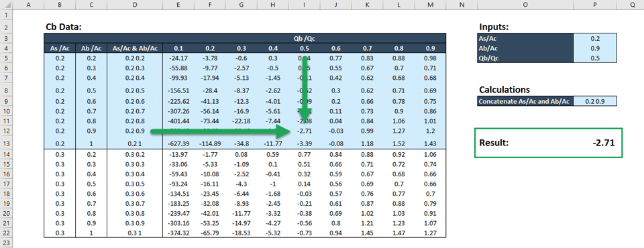Select the Cb Data: title cell
Viewport: 644px width, 248px height.
click(x=64, y=27)
